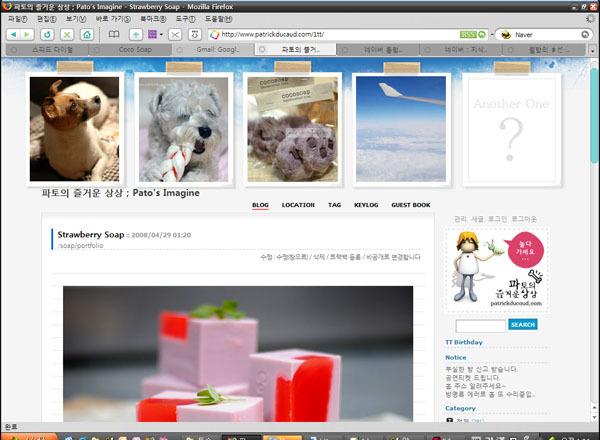Open the 도움말(H) menu
The width and height of the screenshot is (600, 440).
(218, 19)
